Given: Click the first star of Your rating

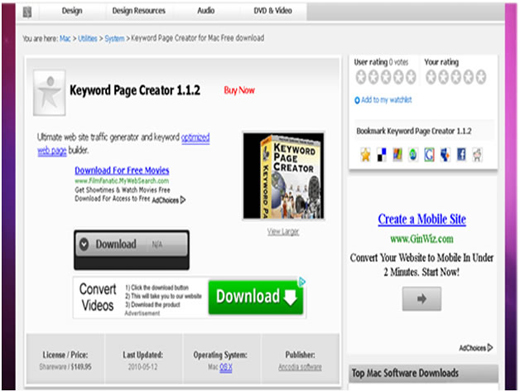Looking at the screenshot, I should (431, 77).
